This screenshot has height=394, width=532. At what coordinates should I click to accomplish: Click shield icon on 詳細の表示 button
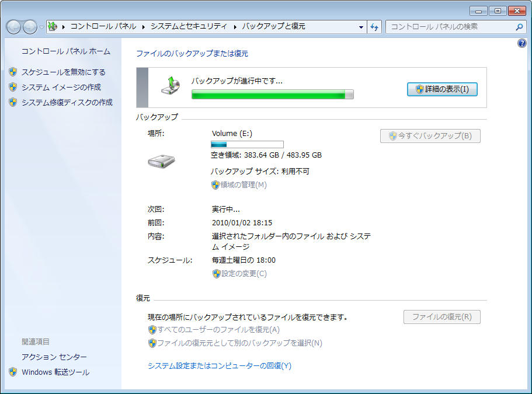420,89
